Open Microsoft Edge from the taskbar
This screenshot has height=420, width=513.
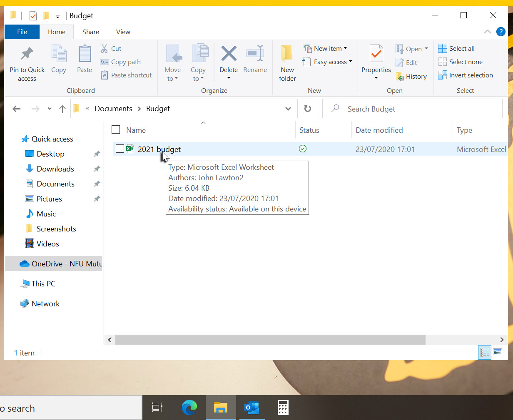click(189, 408)
